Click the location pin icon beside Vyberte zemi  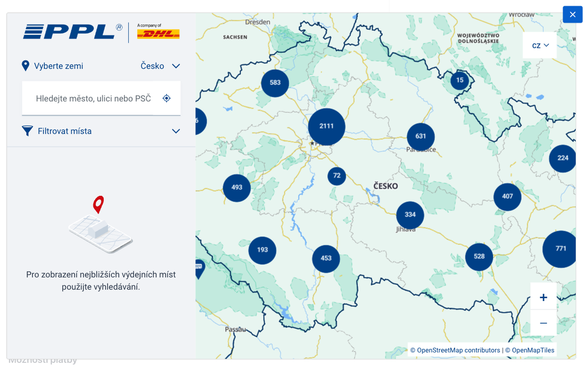[x=26, y=66]
